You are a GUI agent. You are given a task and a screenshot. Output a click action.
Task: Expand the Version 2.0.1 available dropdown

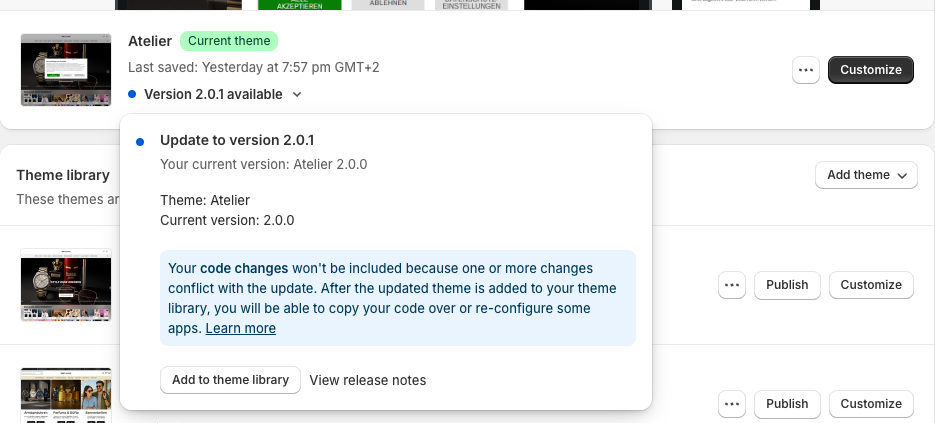212,95
